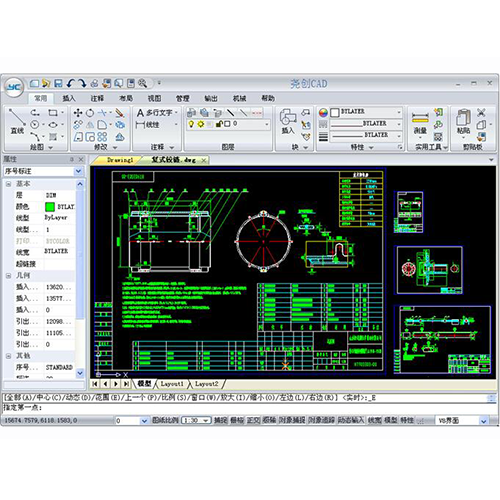Save the drawing with the floppy disk icon
Screen dimensions: 500x500
(x=58, y=83)
